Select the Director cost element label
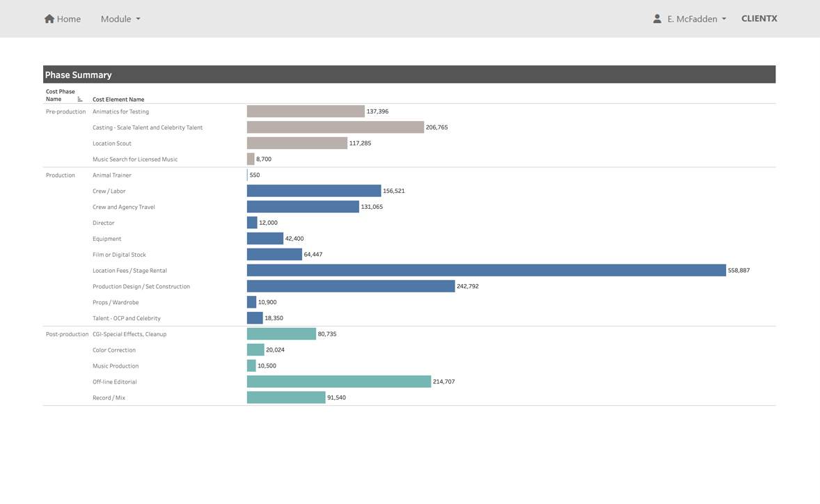 (103, 223)
